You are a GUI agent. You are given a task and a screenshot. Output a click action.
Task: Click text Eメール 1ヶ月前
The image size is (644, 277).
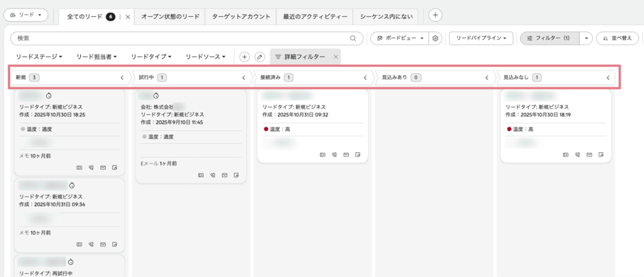[x=159, y=164]
